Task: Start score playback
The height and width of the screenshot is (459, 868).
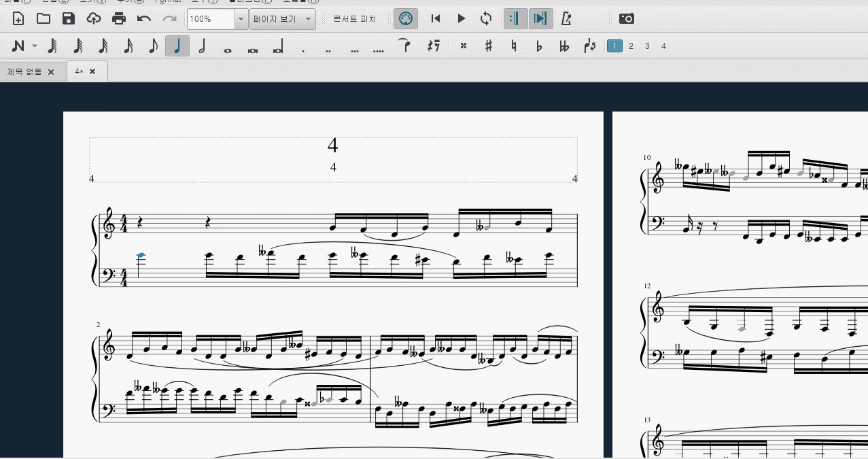Action: tap(461, 18)
